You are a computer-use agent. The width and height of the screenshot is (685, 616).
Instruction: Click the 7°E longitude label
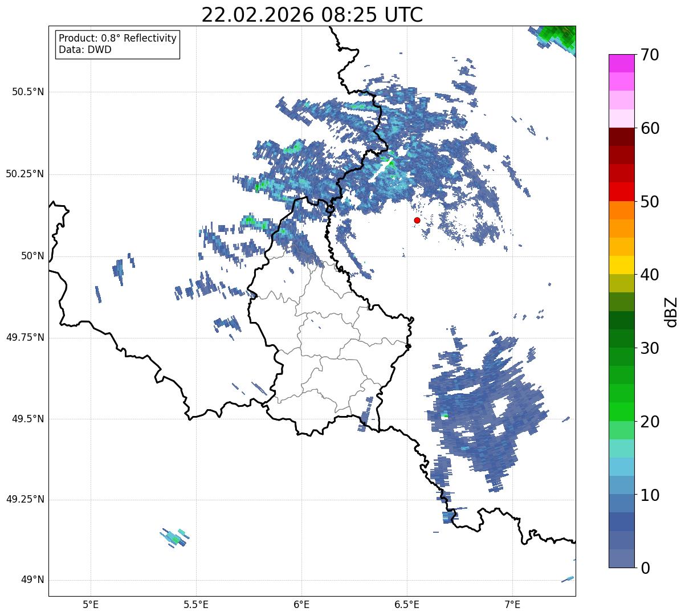coord(512,604)
